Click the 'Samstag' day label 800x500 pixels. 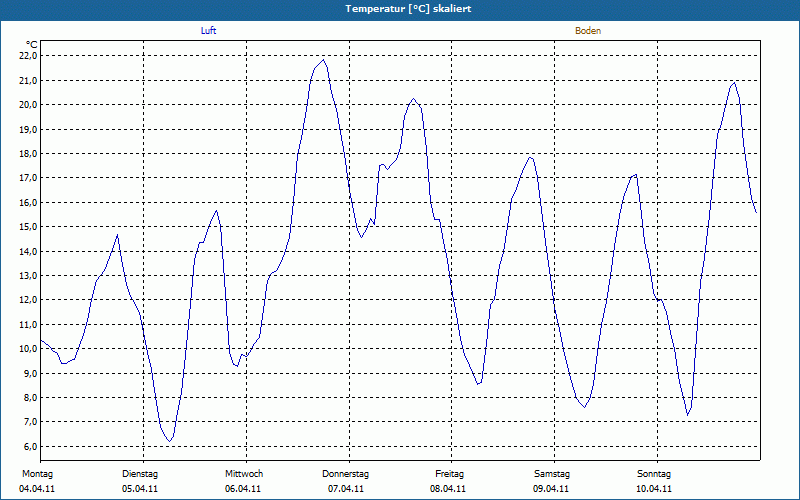pyautogui.click(x=552, y=474)
